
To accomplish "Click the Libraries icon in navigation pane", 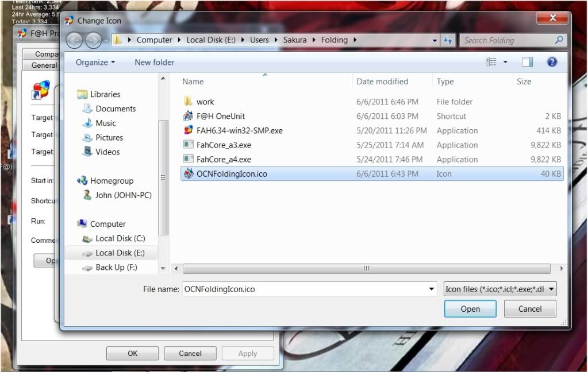I will tap(82, 94).
